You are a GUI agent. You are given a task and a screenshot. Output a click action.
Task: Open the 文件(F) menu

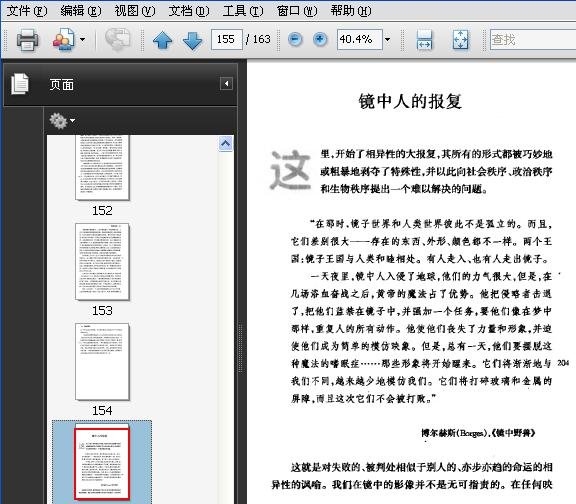tap(27, 11)
